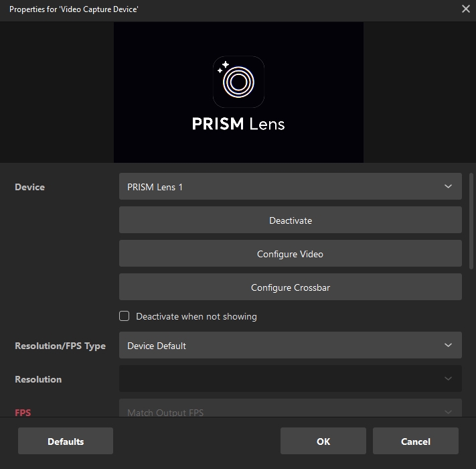The width and height of the screenshot is (476, 469).
Task: Click the PRISM Lens camera logo in the preview
Action: click(x=238, y=82)
